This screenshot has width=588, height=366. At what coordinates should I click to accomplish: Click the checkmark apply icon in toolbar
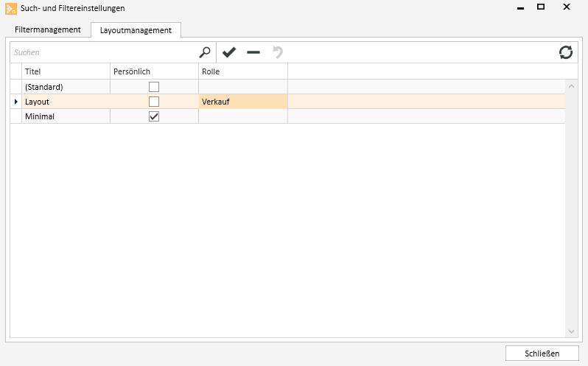(x=229, y=52)
